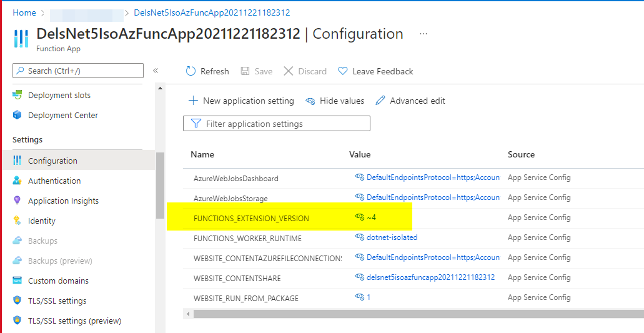644x333 pixels.
Task: Click the Deployment slots icon
Action: (x=17, y=95)
